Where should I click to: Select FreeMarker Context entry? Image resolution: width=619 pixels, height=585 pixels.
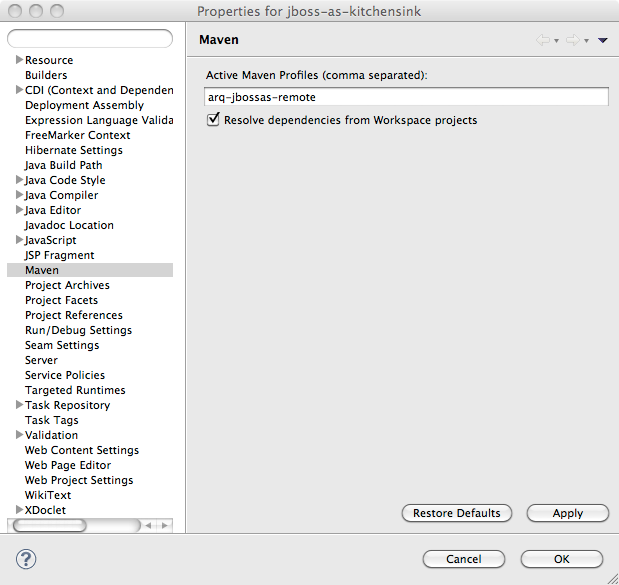click(77, 135)
